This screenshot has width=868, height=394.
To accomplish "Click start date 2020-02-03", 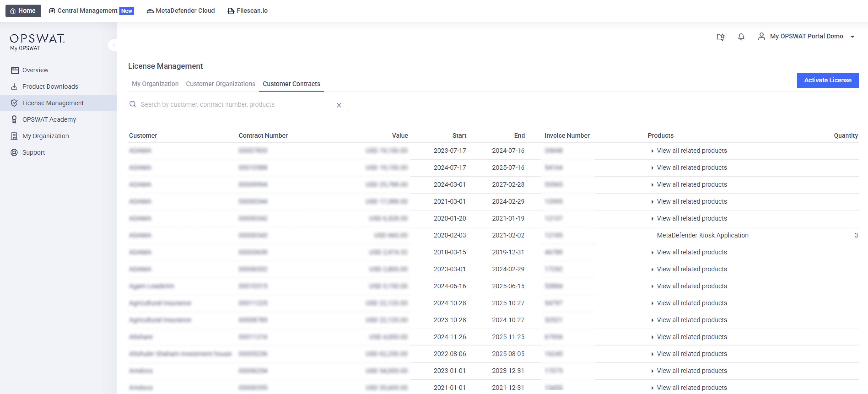I will click(450, 236).
